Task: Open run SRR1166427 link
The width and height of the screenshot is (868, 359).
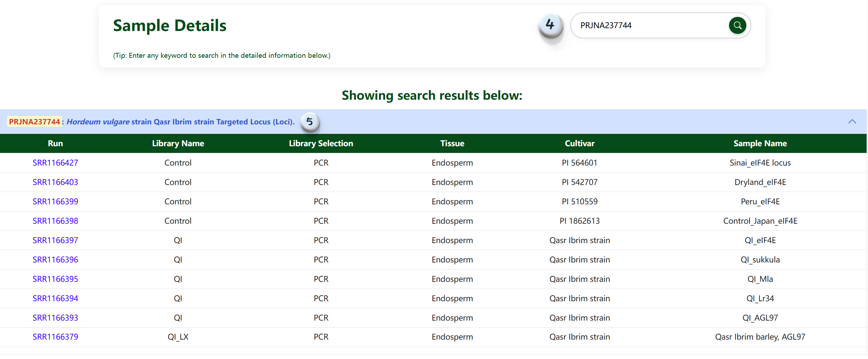Action: [x=55, y=163]
